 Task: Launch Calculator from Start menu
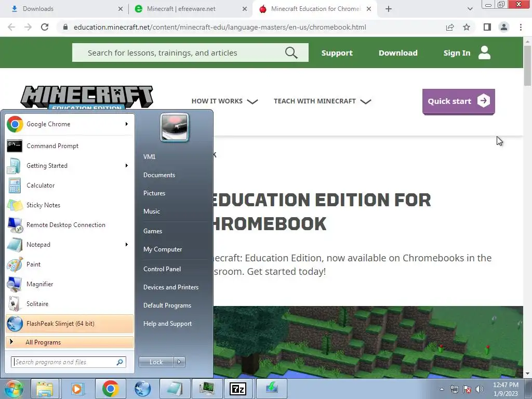tap(69, 185)
